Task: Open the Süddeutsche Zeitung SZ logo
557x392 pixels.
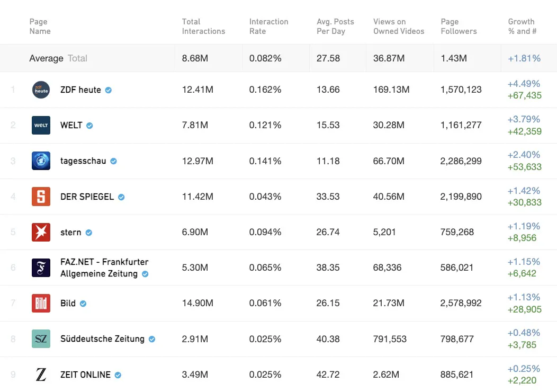Action: (41, 339)
